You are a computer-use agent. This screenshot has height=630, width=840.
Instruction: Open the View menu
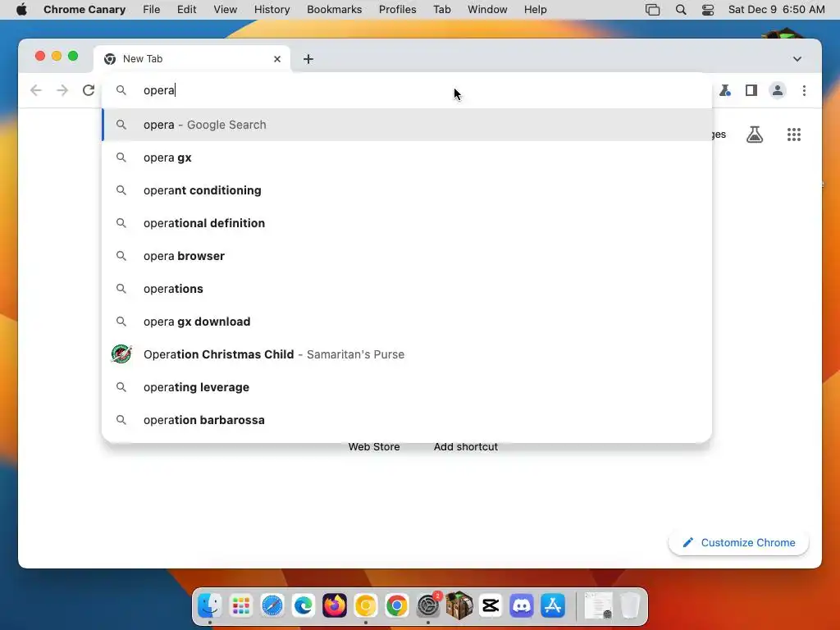pyautogui.click(x=225, y=10)
